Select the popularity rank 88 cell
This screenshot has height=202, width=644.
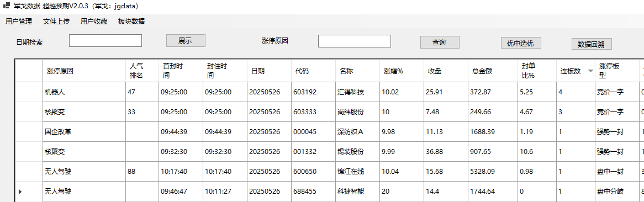click(142, 172)
